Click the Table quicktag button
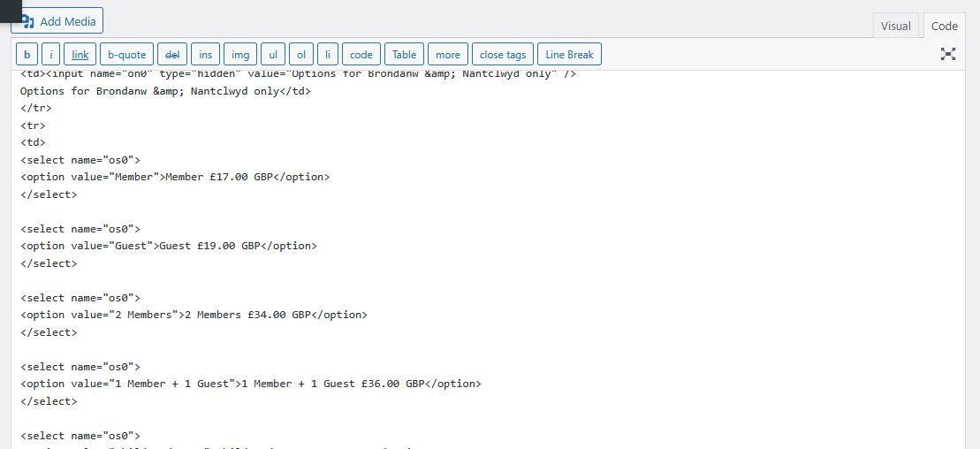Screen dimensions: 980x449 pyautogui.click(x=405, y=55)
